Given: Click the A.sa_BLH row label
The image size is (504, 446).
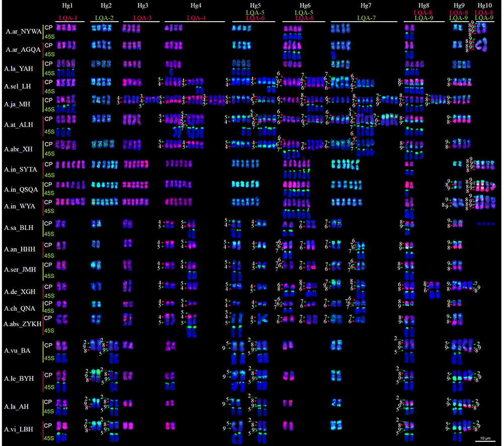Looking at the screenshot, I should [x=19, y=228].
